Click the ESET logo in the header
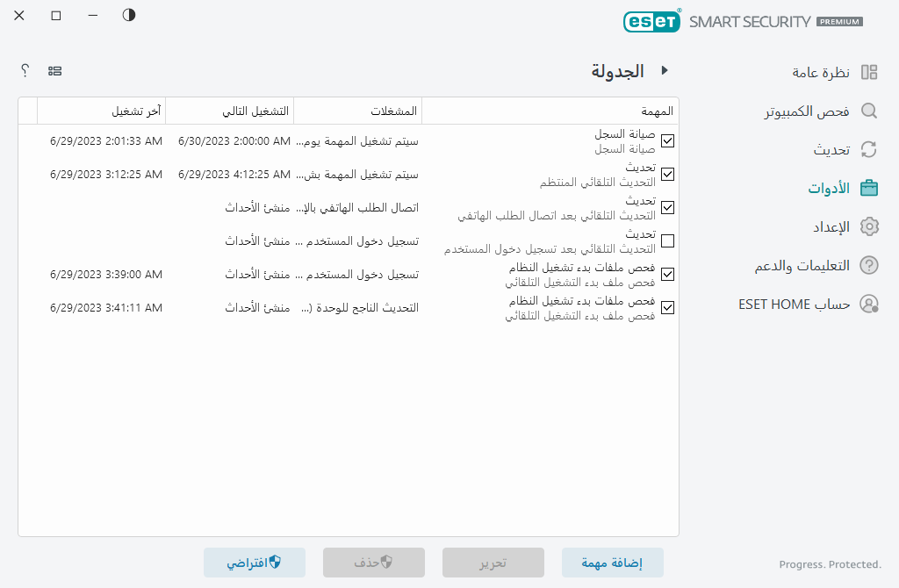Viewport: 899px width, 588px height. click(652, 21)
